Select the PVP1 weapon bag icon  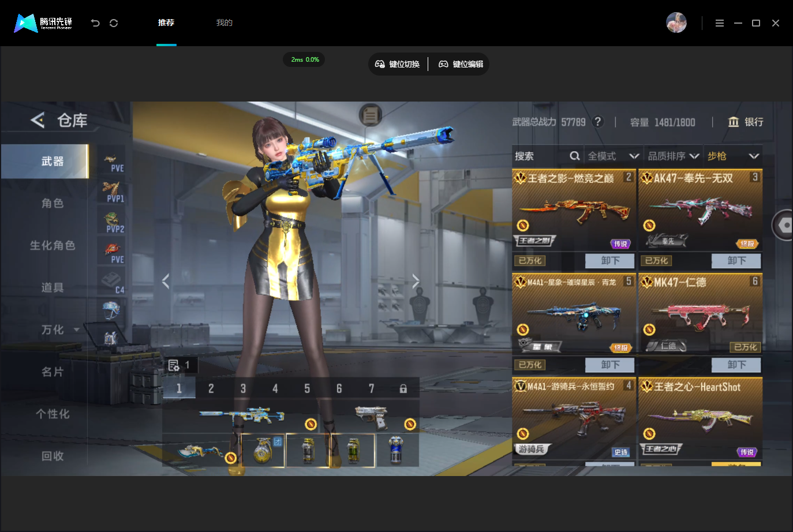pyautogui.click(x=111, y=192)
